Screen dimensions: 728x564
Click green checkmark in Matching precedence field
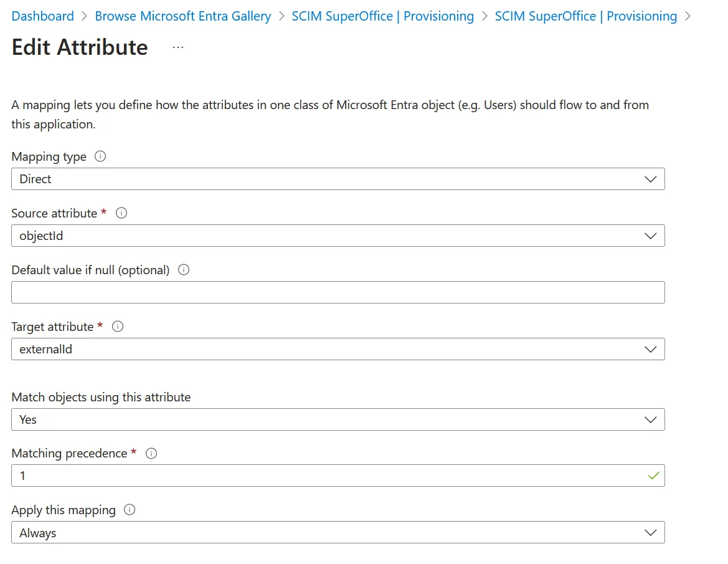(x=653, y=476)
